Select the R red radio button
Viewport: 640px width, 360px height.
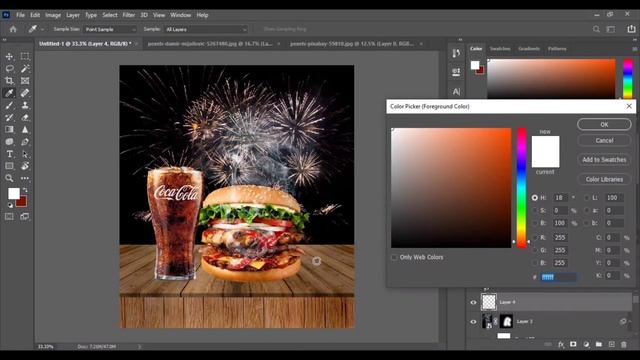(x=535, y=238)
